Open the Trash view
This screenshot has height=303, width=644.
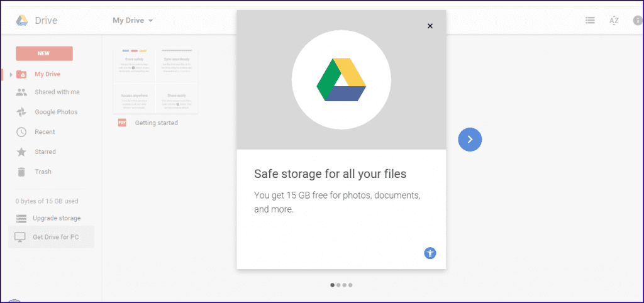click(x=43, y=172)
